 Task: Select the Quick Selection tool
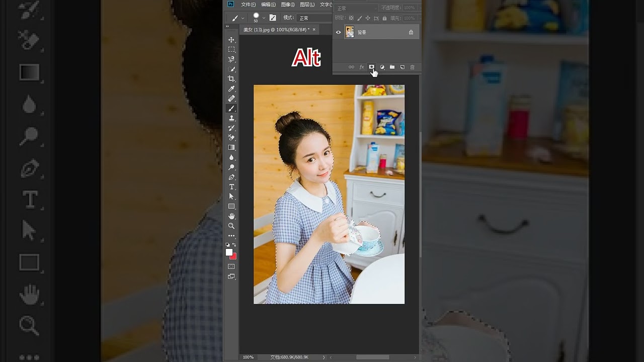click(x=231, y=69)
